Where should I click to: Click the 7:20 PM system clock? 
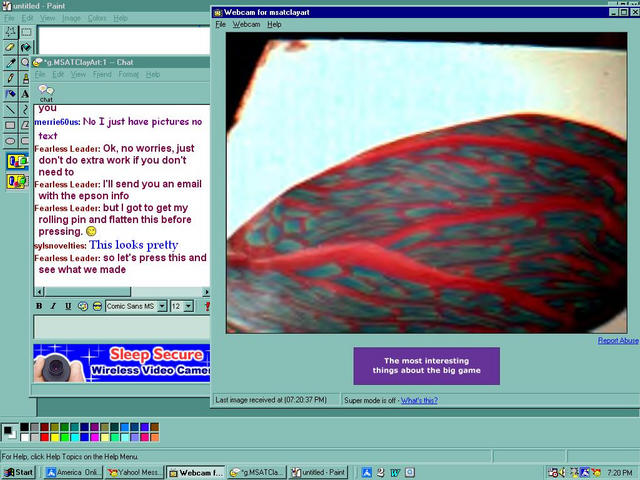(620, 473)
